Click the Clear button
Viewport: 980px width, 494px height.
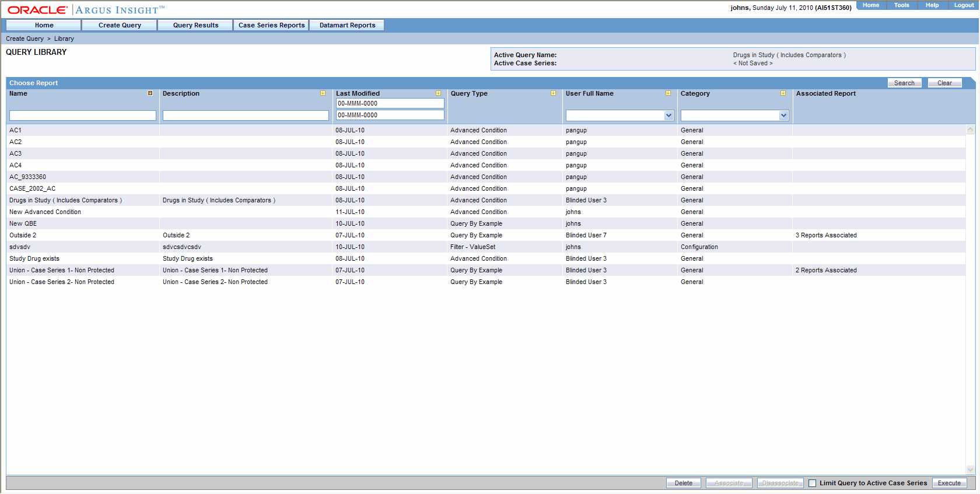click(944, 83)
